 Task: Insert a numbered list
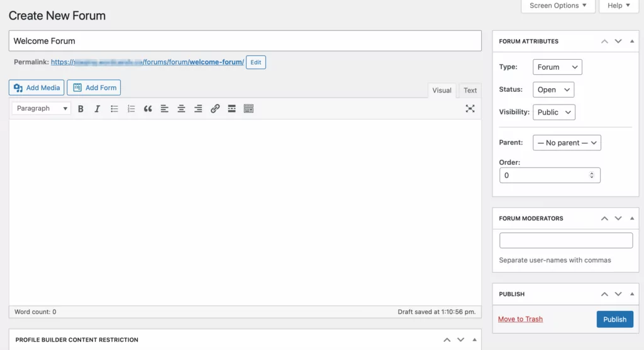coord(131,109)
